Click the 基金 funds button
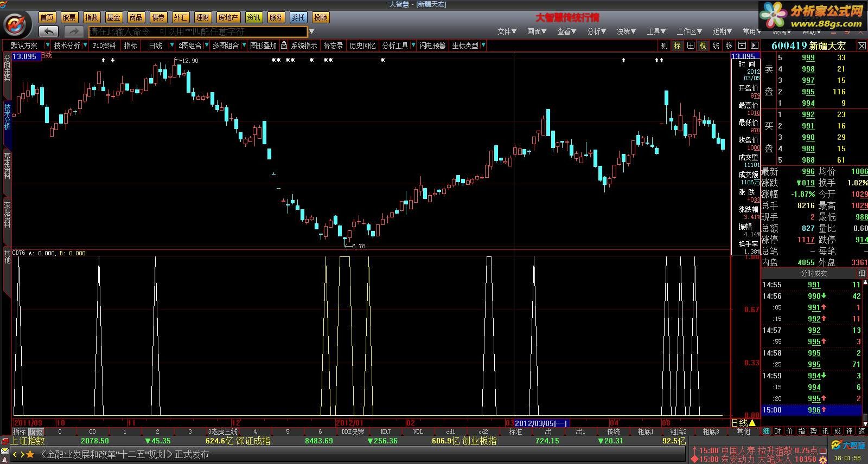This screenshot has width=868, height=464. tap(113, 17)
